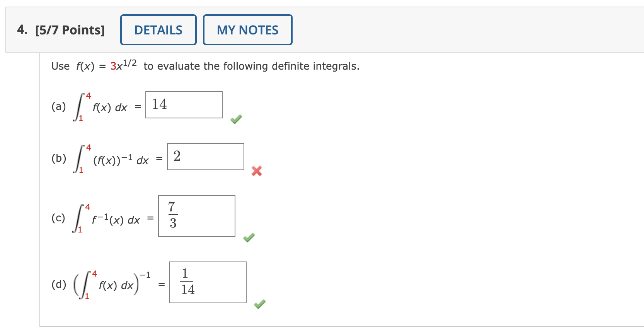644x335 pixels.
Task: Click the (a) part label
Action: pyautogui.click(x=59, y=106)
